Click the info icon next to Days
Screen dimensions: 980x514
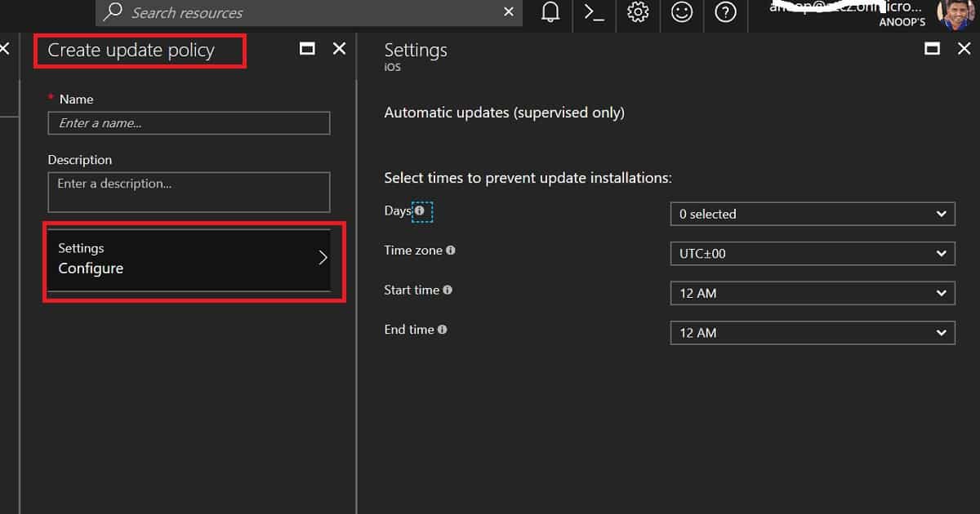[420, 210]
